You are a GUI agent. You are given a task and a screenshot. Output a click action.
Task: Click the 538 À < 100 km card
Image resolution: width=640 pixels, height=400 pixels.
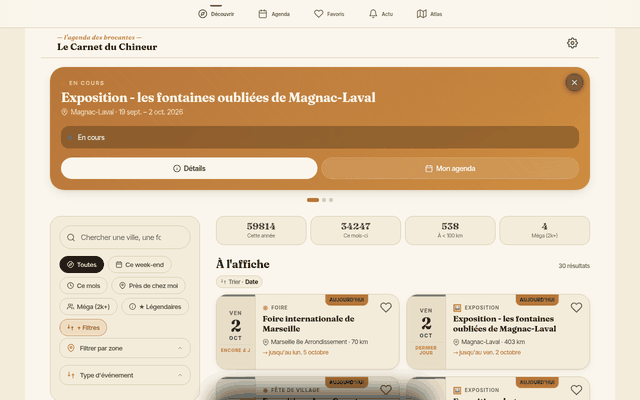pyautogui.click(x=450, y=231)
